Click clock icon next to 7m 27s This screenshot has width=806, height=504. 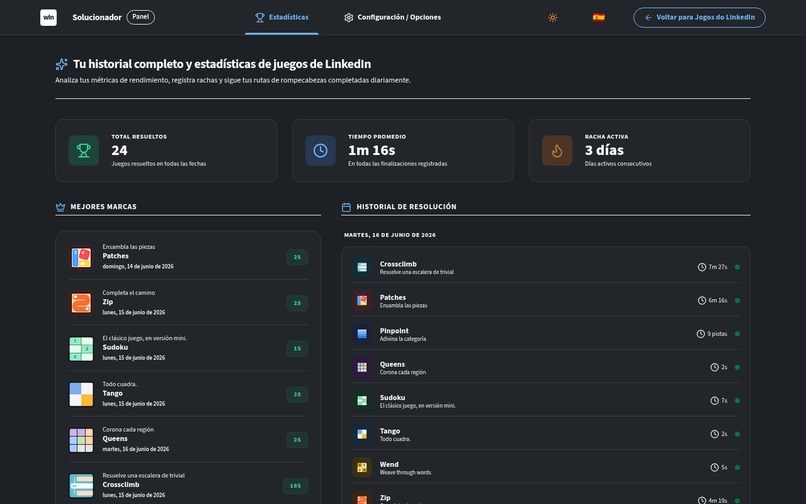click(x=702, y=267)
